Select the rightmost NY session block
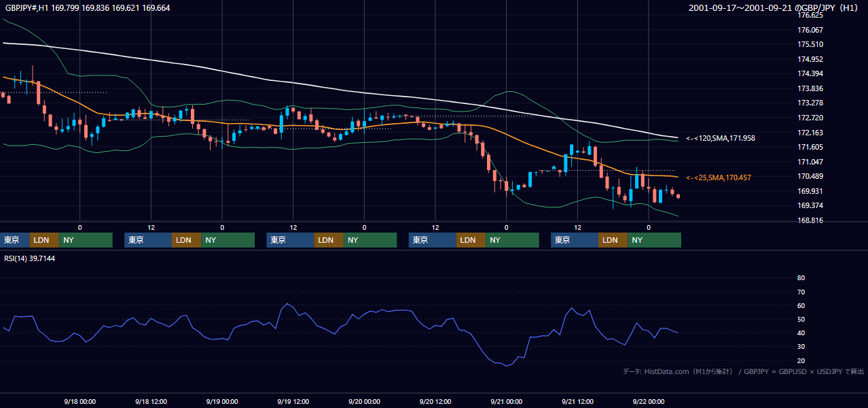Screen dimensions: 868x408 [654, 240]
